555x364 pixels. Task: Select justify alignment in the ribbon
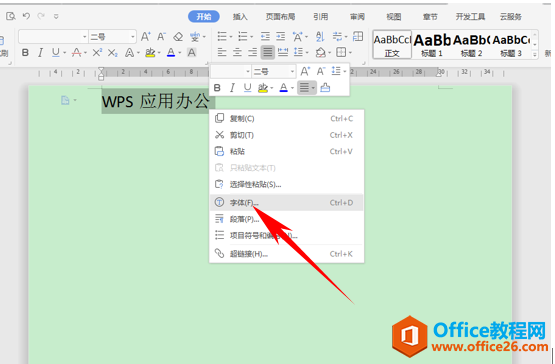(x=268, y=53)
